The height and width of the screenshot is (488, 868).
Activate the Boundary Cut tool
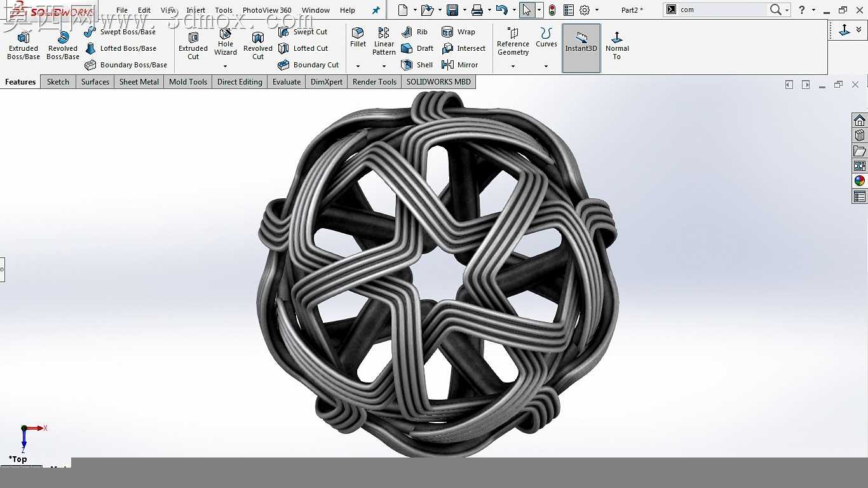pos(308,65)
